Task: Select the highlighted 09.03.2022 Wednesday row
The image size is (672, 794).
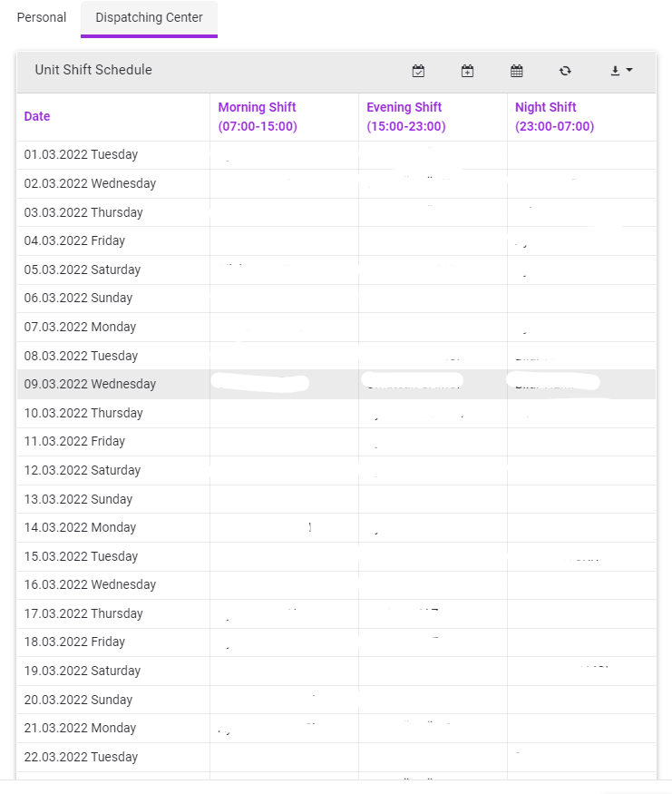Action: [90, 384]
